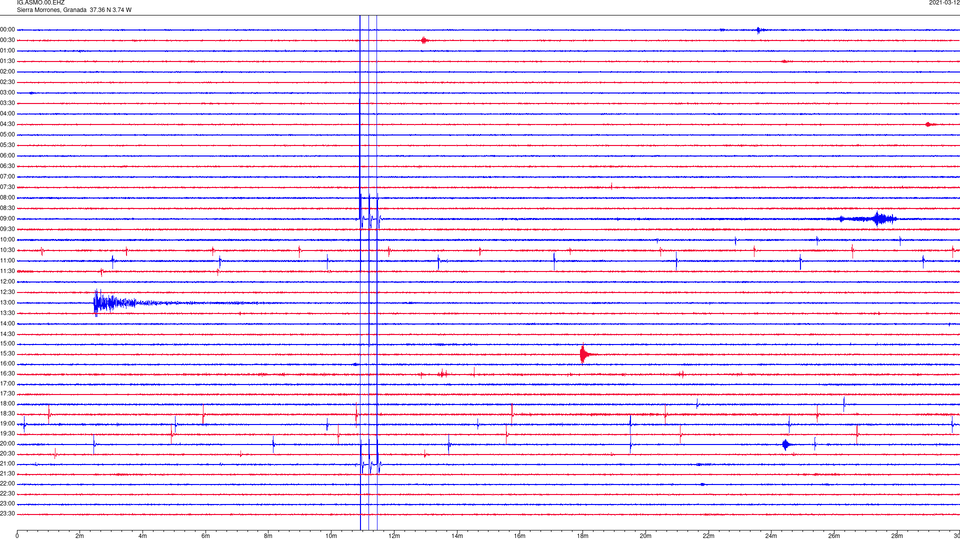Click the large blue earthquake signal on 13:00 trace
The image size is (960, 540).
click(116, 302)
